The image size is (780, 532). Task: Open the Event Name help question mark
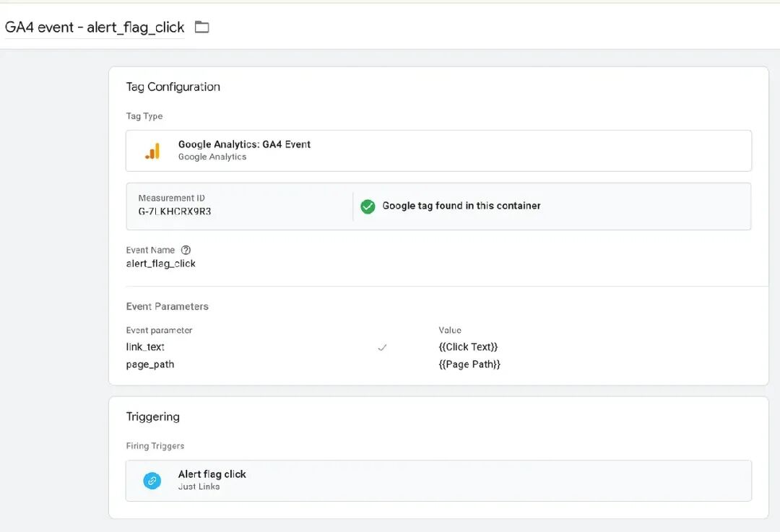click(x=186, y=250)
